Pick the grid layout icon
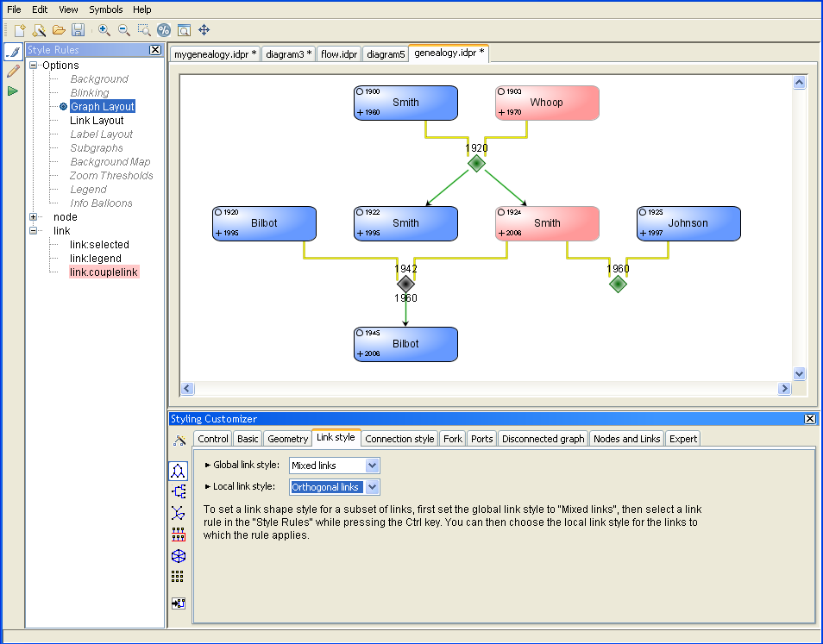 point(179,576)
